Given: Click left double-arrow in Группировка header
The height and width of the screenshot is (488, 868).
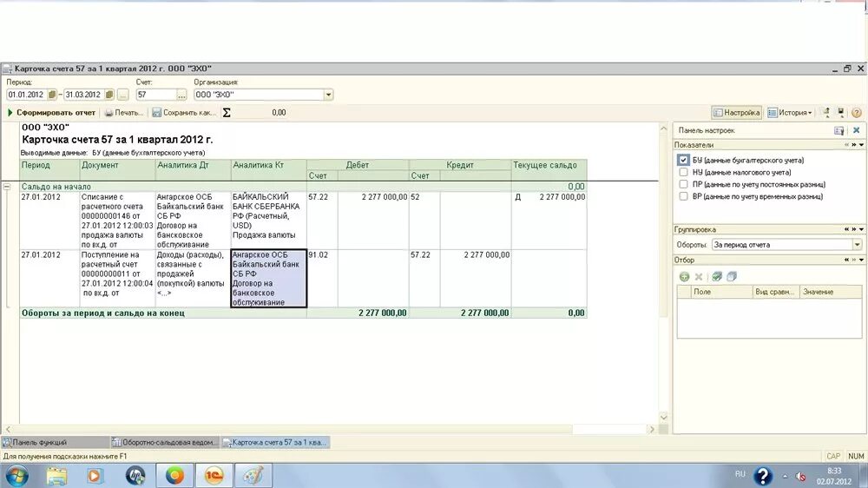Looking at the screenshot, I should 847,229.
